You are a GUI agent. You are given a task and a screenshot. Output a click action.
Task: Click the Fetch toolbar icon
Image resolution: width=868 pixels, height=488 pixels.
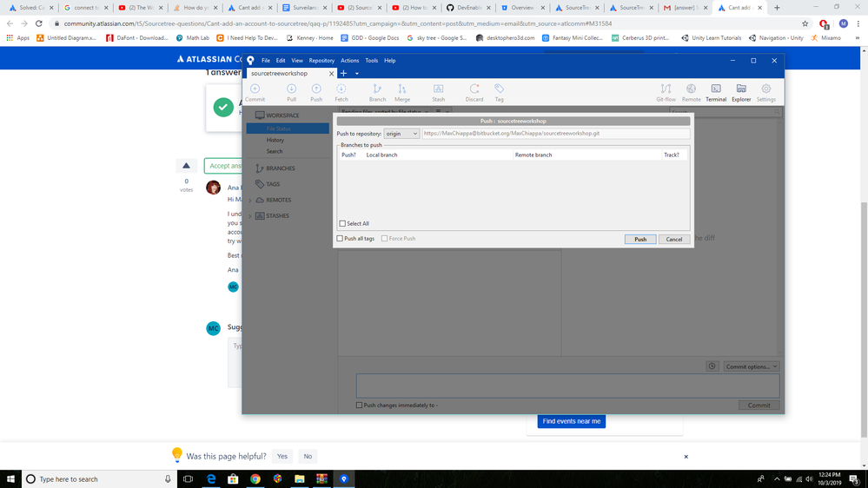(341, 92)
